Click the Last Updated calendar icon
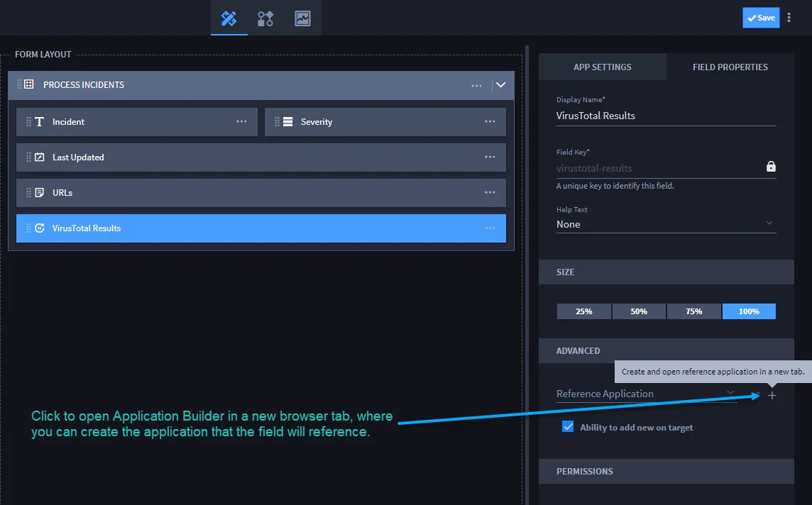 tap(39, 157)
